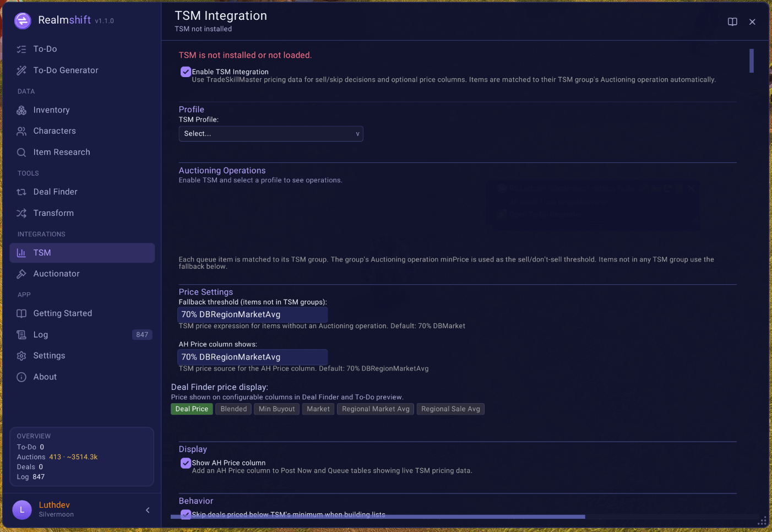Open the guide book icon in header
The width and height of the screenshot is (772, 532).
tap(732, 22)
